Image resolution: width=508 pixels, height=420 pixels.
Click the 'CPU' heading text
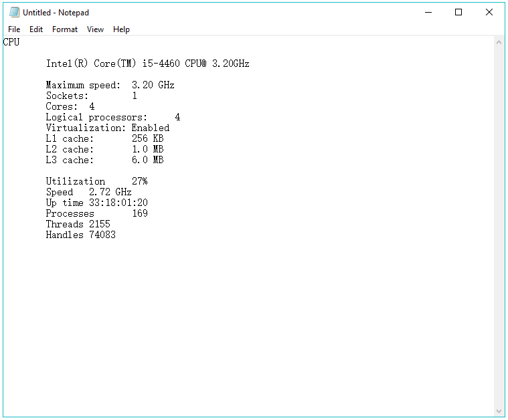tap(11, 42)
